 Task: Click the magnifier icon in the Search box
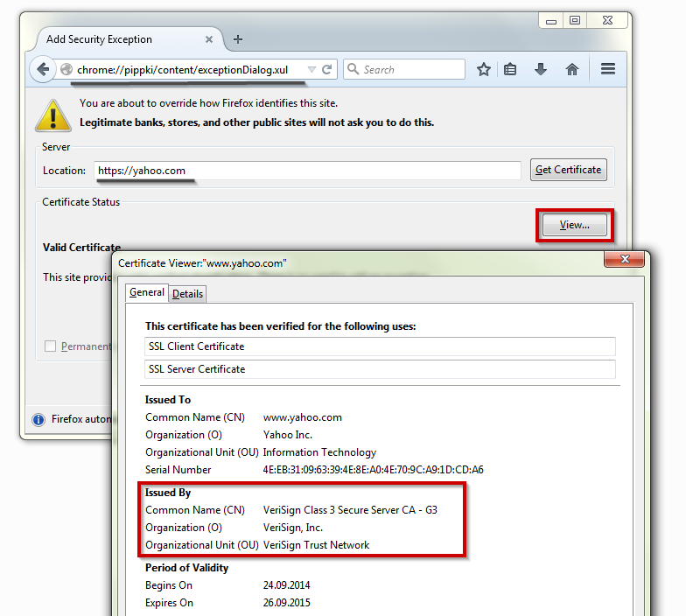pyautogui.click(x=353, y=69)
